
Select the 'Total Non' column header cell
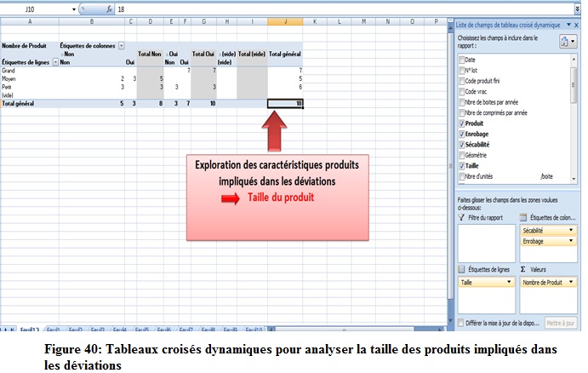(151, 54)
